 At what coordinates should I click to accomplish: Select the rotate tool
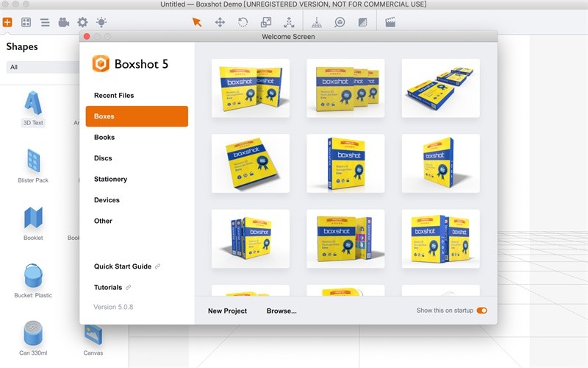243,22
